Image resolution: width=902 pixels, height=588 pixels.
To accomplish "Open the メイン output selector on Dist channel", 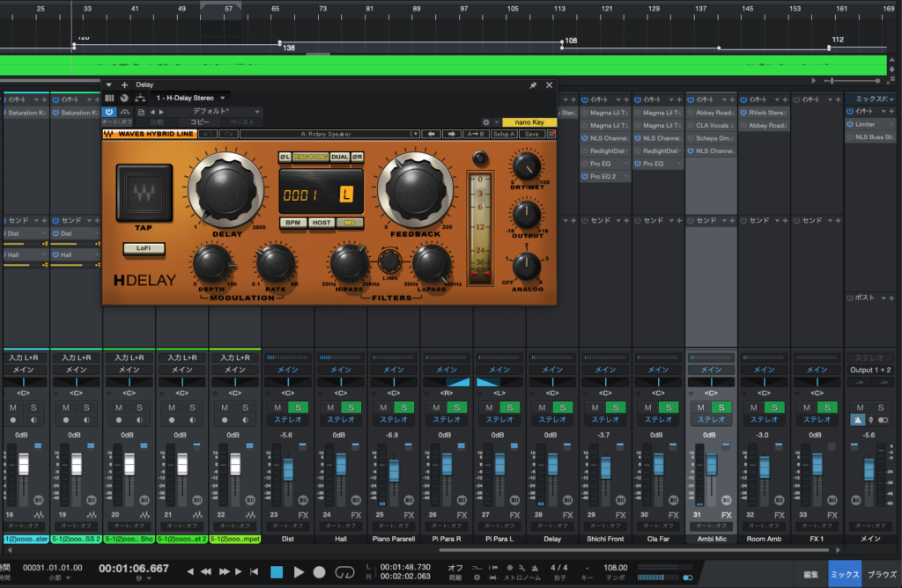I will (288, 370).
